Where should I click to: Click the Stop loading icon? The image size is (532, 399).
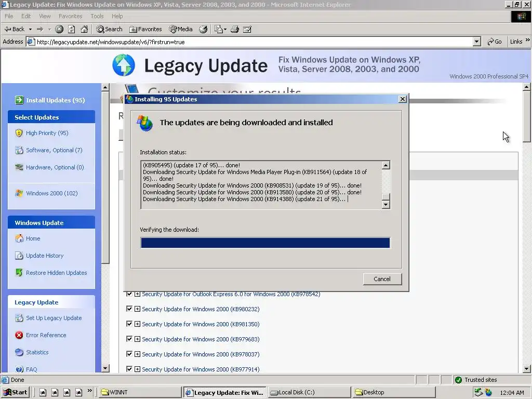59,29
